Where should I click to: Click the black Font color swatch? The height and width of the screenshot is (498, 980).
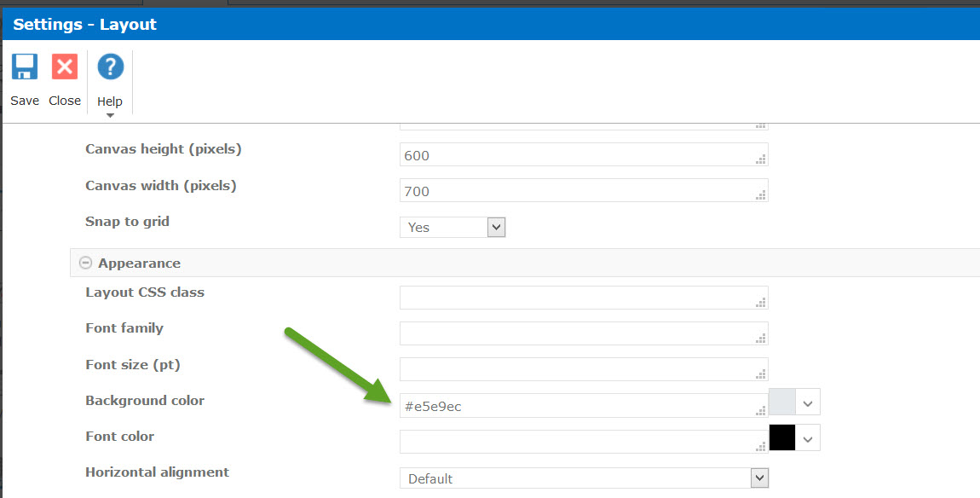pos(781,437)
